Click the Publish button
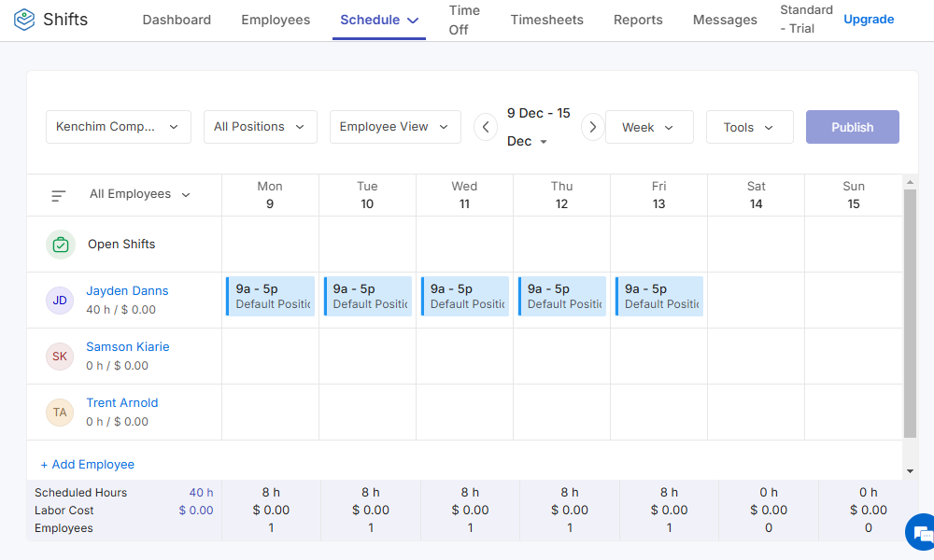Viewport: 934px width, 560px height. [x=852, y=126]
